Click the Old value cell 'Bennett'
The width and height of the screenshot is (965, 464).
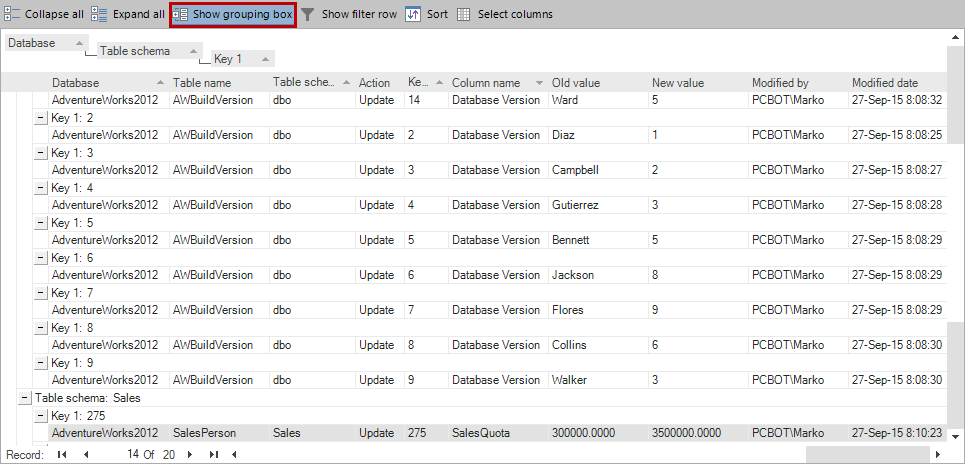pyautogui.click(x=598, y=241)
